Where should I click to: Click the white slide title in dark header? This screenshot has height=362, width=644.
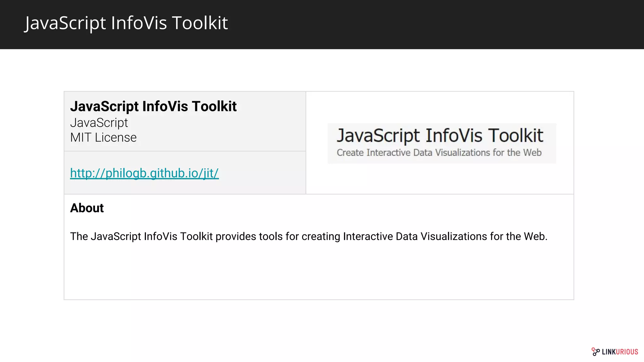[126, 23]
